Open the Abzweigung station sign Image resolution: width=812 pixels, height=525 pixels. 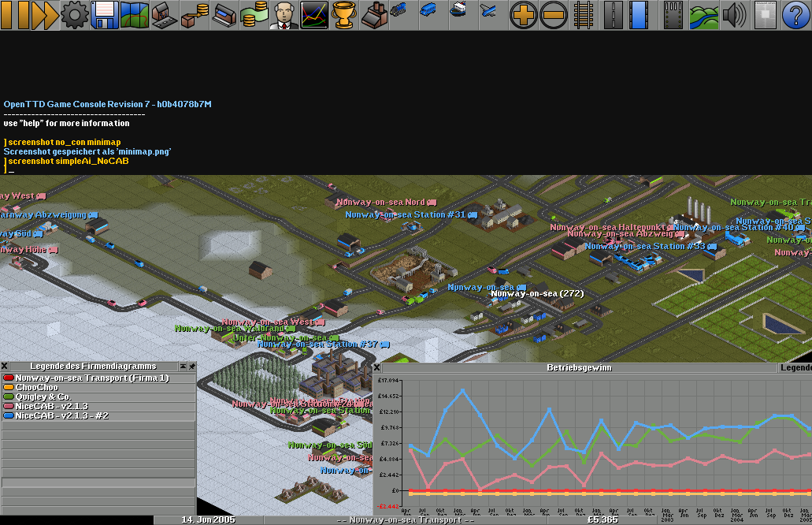click(x=49, y=214)
